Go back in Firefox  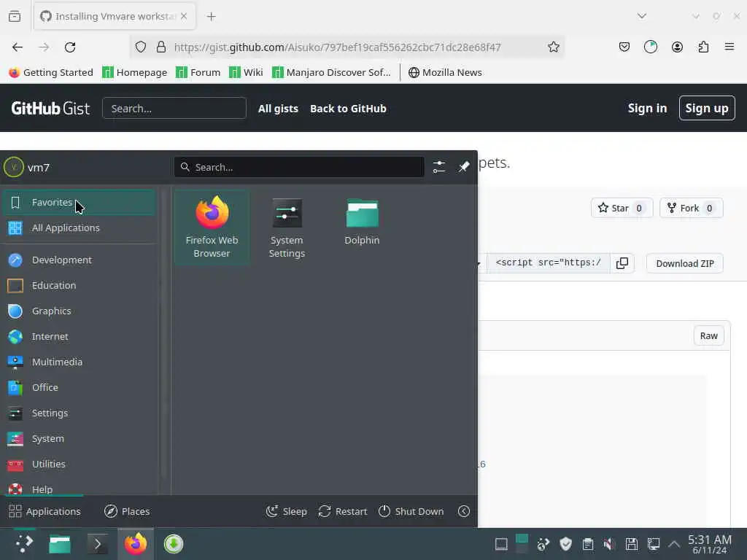coord(18,47)
